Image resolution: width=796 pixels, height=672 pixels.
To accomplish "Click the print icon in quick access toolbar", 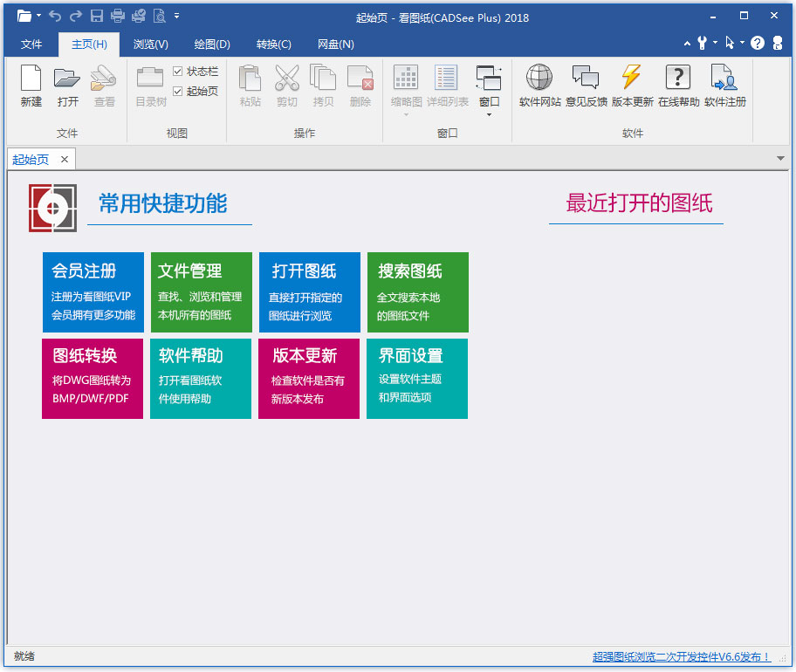I will click(x=117, y=17).
